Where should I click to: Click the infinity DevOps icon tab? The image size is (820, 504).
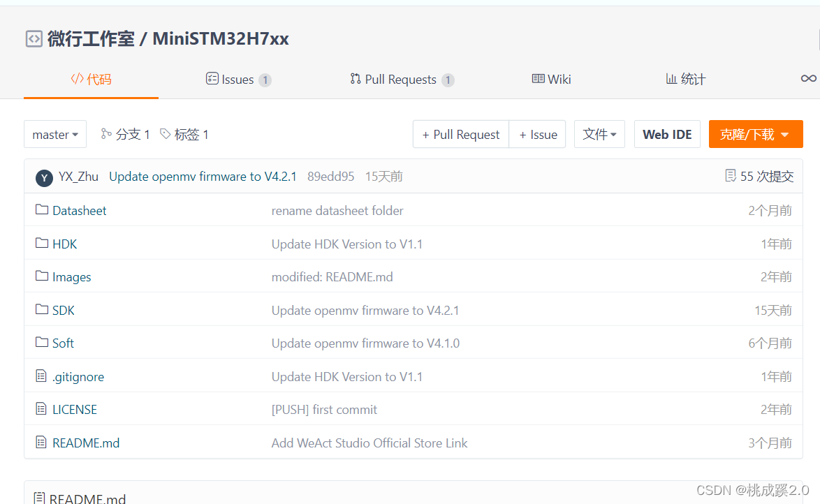[809, 78]
